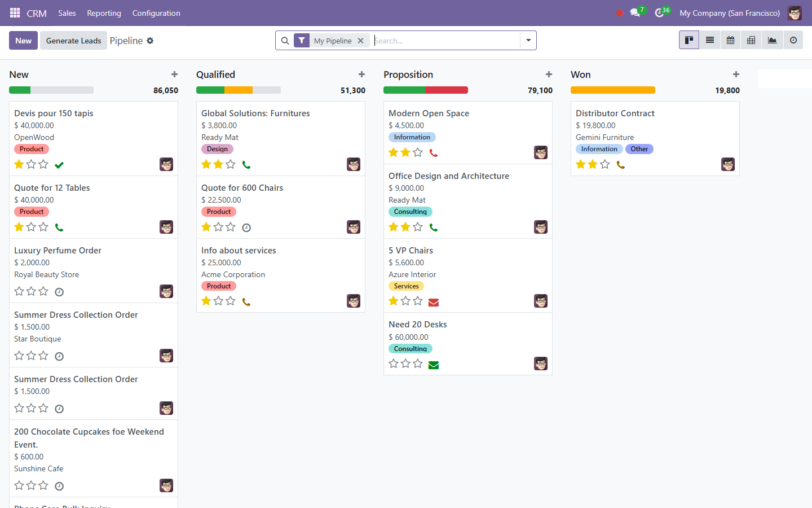Open red phone activity on Modern Open Space
Screen dimensions: 812x508
(x=434, y=153)
